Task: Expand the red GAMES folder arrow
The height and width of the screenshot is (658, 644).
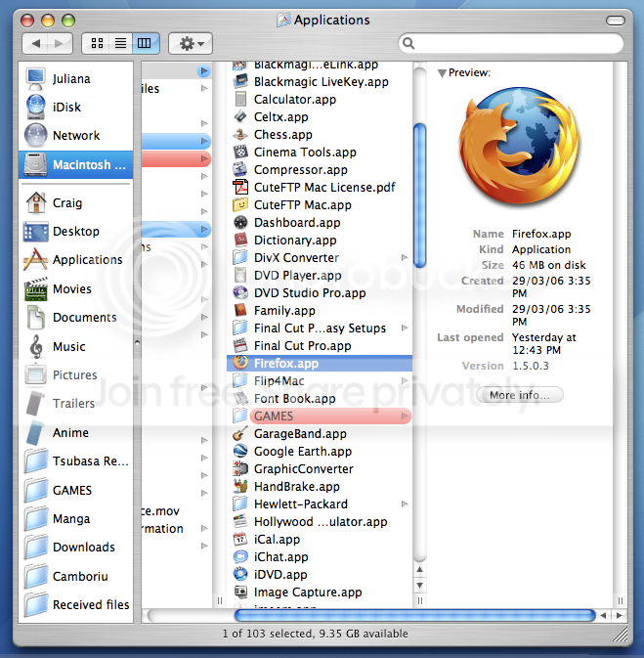Action: [x=405, y=417]
